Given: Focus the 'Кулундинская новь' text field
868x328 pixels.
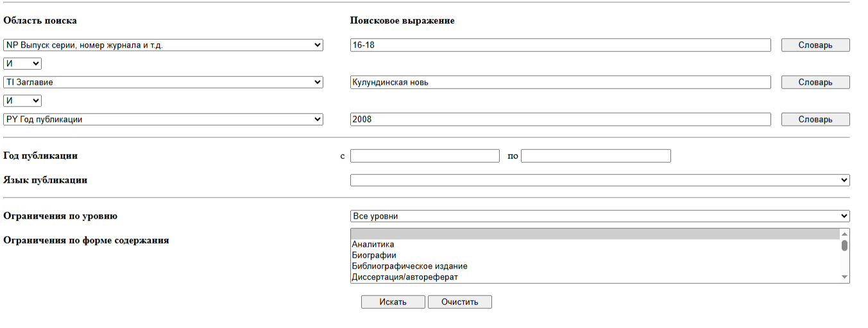Looking at the screenshot, I should 560,82.
